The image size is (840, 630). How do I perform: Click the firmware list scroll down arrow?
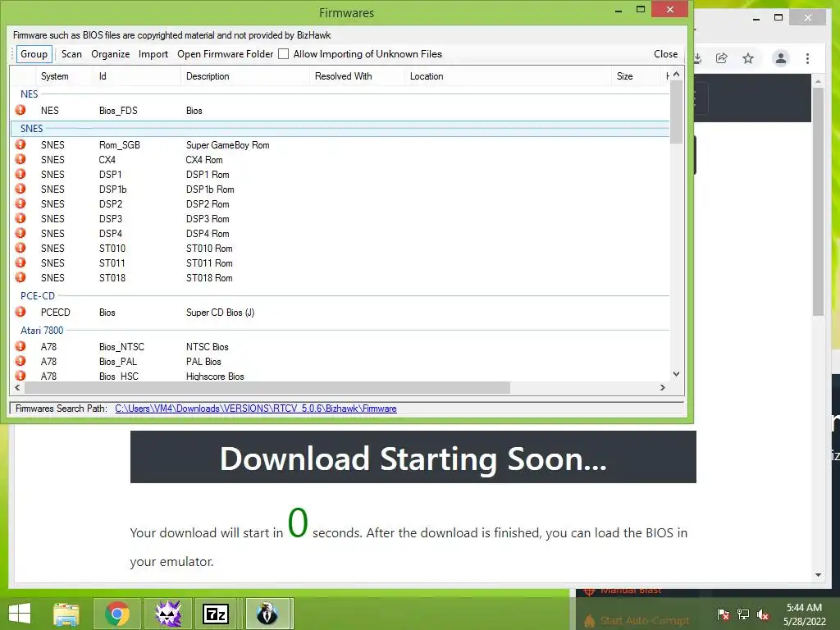(x=676, y=374)
